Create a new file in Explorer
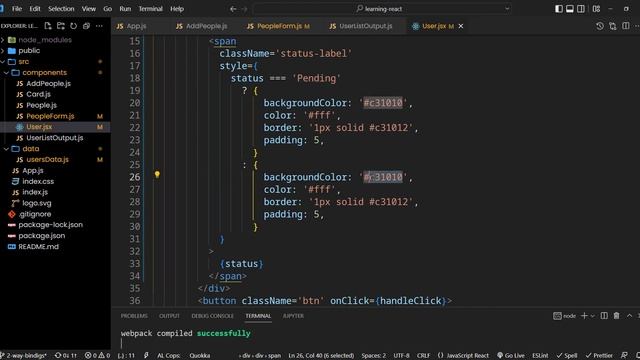640x360 pixels. pyautogui.click(x=48, y=26)
